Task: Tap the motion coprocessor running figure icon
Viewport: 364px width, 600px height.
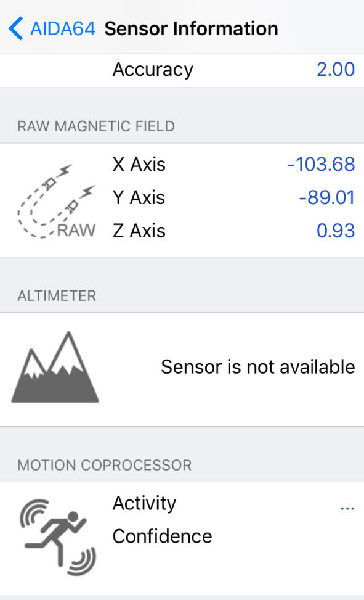Action: click(58, 537)
